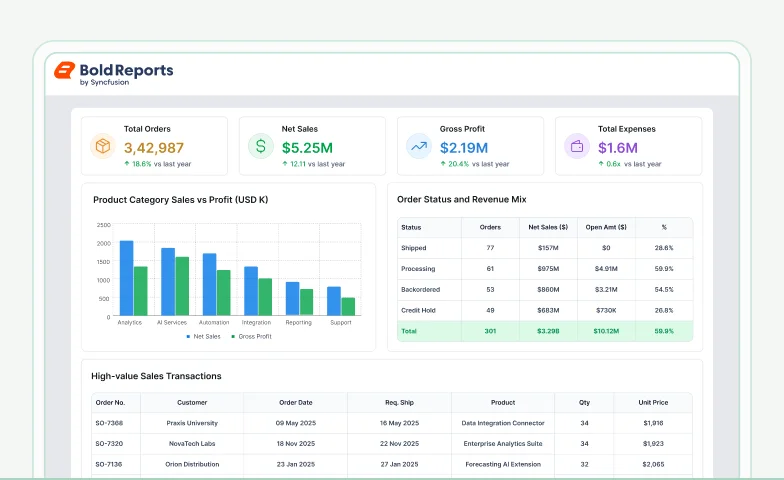Click the Automation blue Net Sales bar

tap(210, 284)
